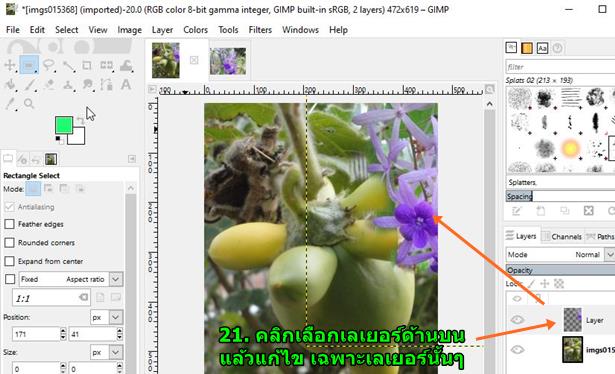
Task: Select the Crop tool
Action: coord(87,65)
